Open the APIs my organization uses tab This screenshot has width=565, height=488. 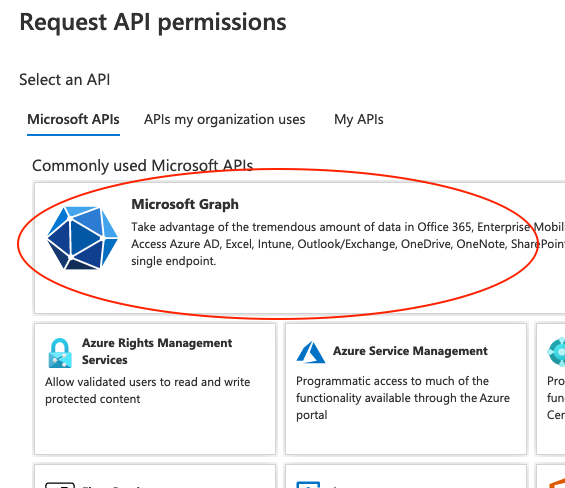pos(224,119)
